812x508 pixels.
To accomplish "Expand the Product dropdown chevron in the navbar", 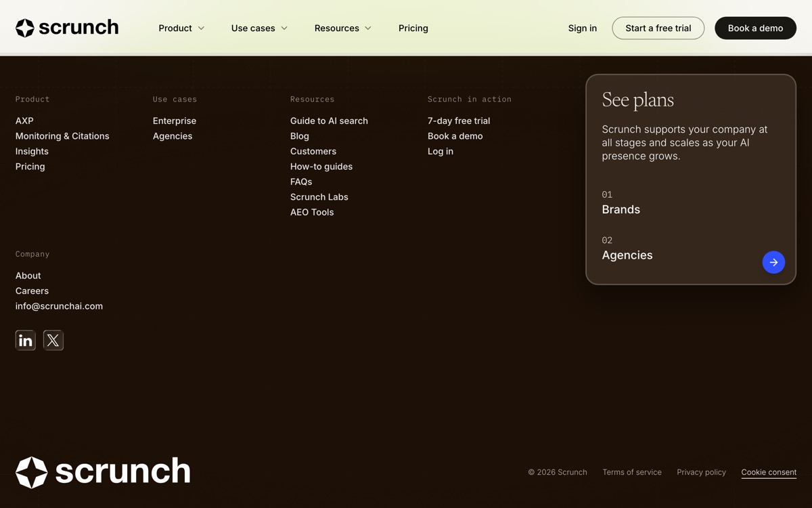I will pos(201,28).
